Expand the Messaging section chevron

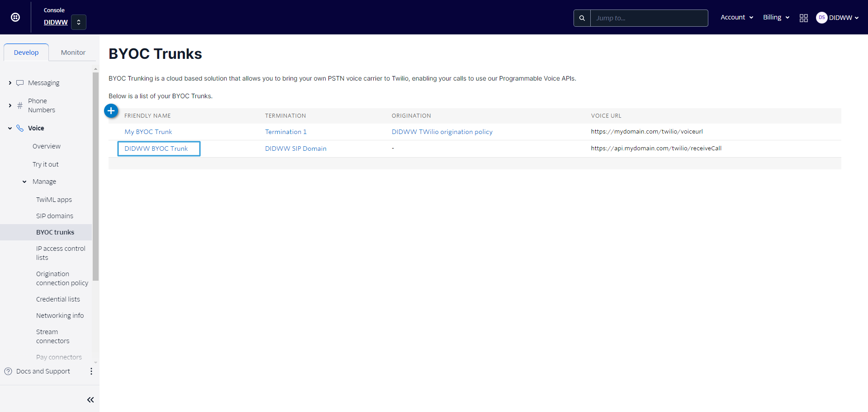(x=10, y=83)
